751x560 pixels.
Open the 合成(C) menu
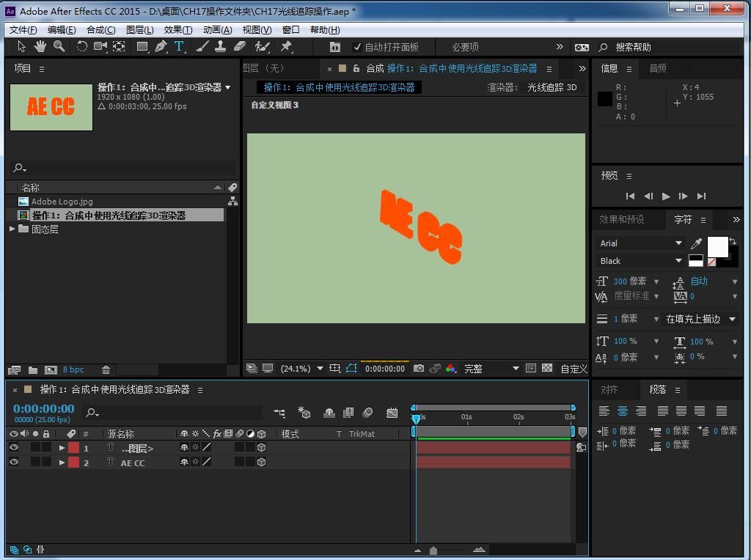pyautogui.click(x=100, y=29)
